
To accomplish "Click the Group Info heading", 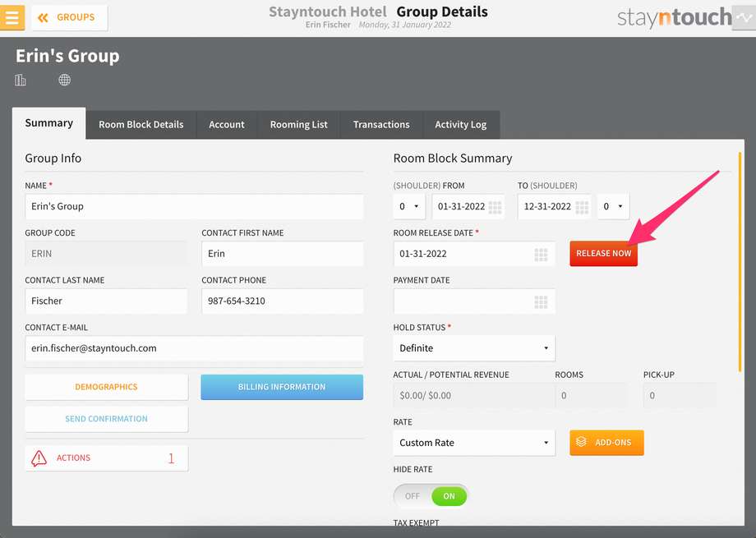I will 53,159.
